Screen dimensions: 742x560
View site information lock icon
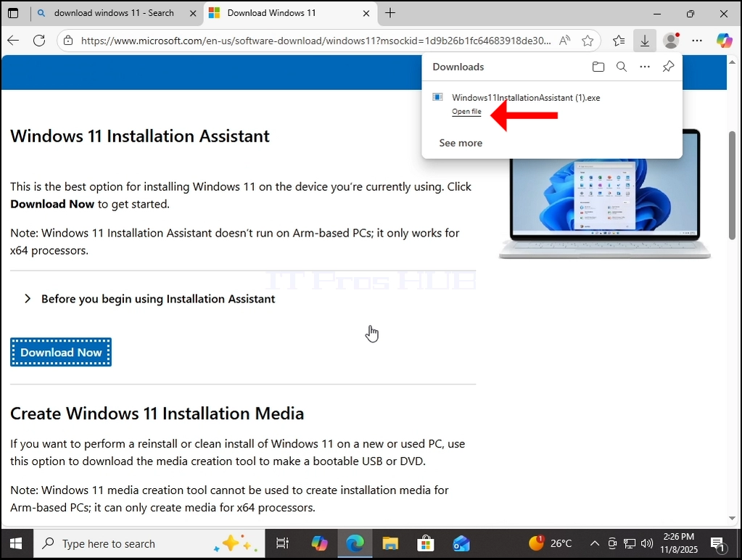[x=69, y=41]
